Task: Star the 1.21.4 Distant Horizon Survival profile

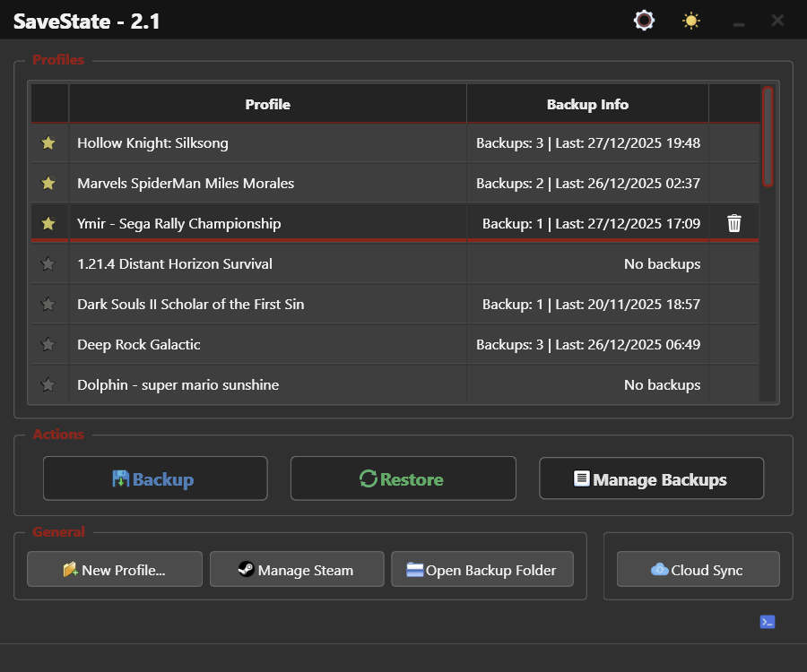Action: 48,264
